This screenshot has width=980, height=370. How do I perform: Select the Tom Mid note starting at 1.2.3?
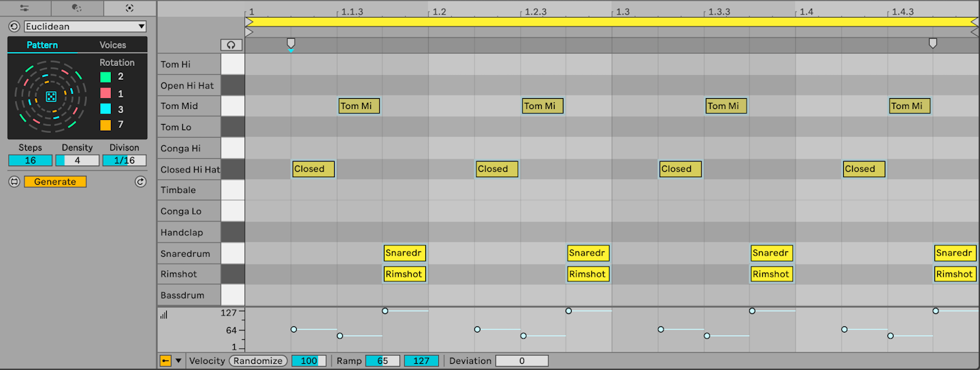pyautogui.click(x=542, y=106)
